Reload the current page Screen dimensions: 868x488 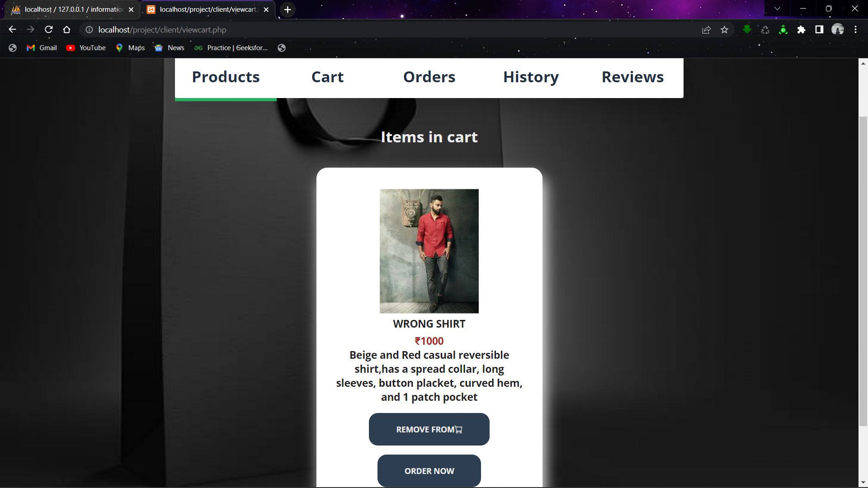coord(48,29)
